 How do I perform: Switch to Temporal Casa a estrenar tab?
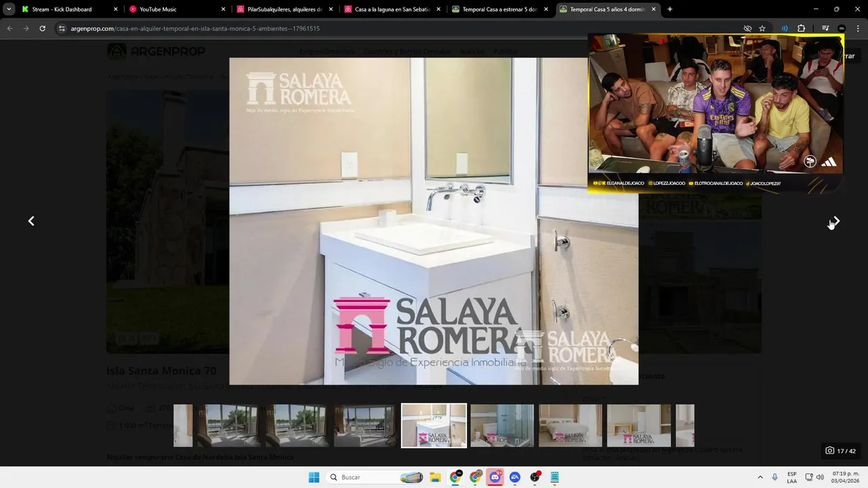500,9
